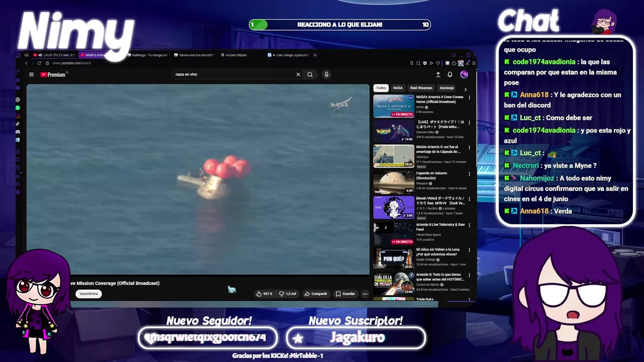Open sidebar settings gear icon
The height and width of the screenshot is (362, 644).
[18, 192]
